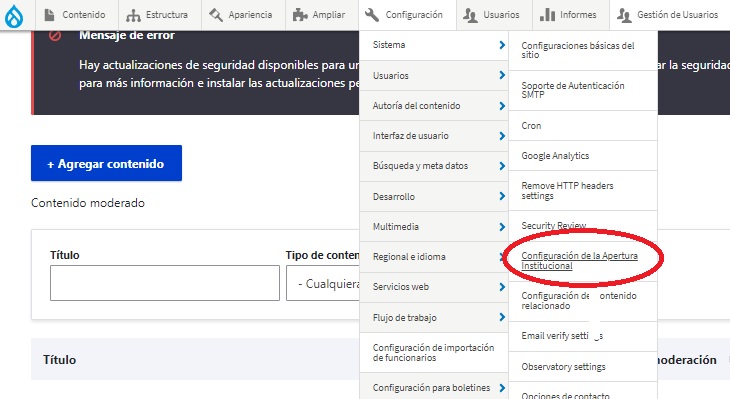Select the Sistema menu item

tap(389, 45)
